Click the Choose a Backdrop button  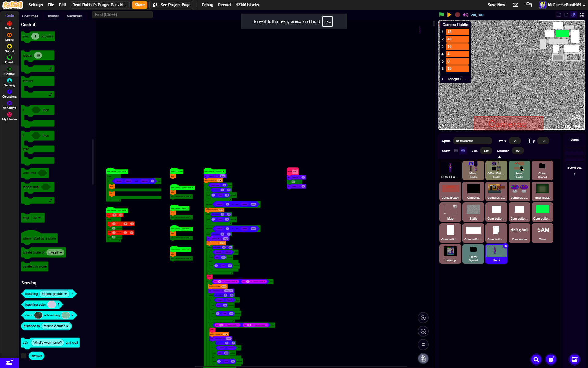pyautogui.click(x=575, y=359)
